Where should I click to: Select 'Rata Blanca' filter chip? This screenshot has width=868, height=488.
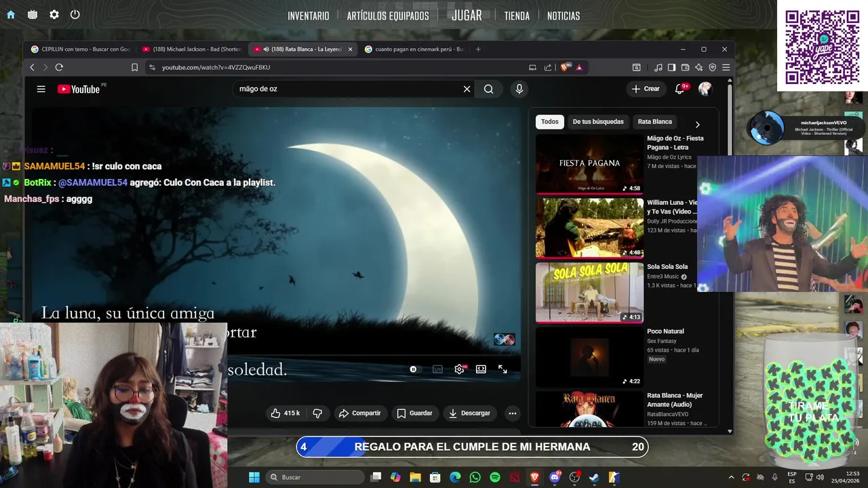654,122
